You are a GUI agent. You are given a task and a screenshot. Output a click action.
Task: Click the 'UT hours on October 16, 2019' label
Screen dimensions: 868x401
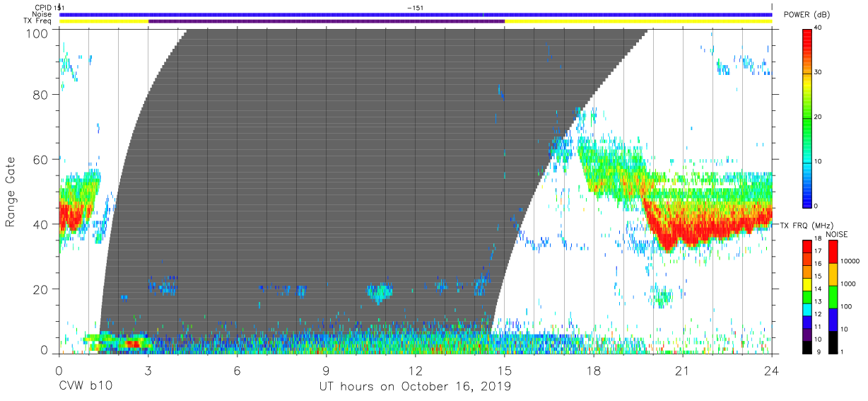(x=415, y=386)
